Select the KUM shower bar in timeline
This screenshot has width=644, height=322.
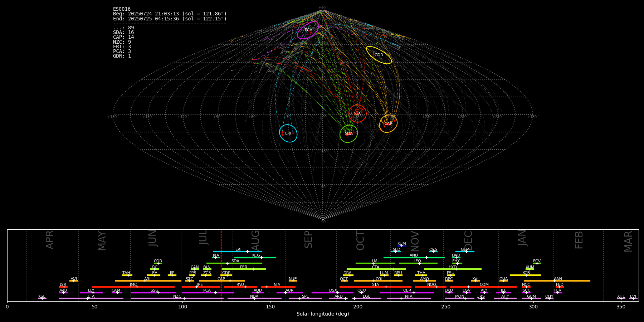[401, 246]
